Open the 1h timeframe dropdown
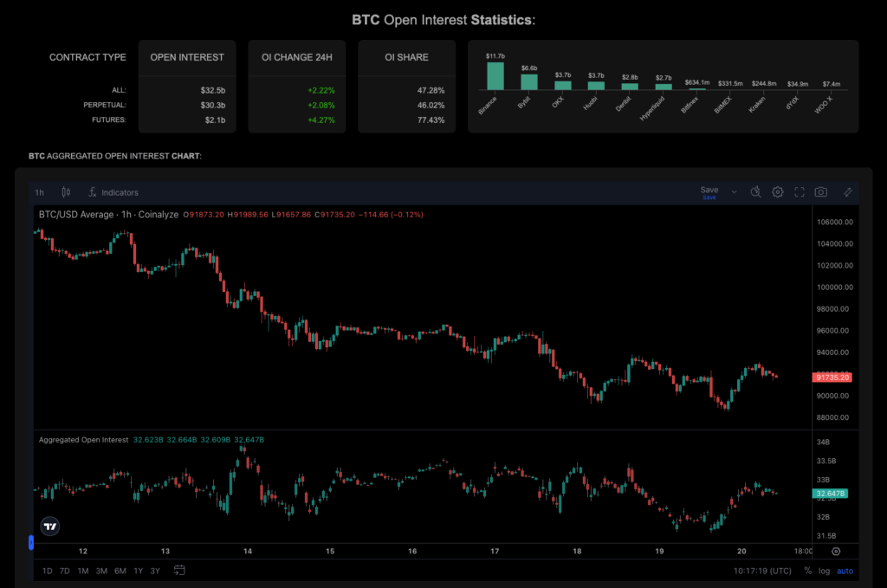 [x=38, y=192]
